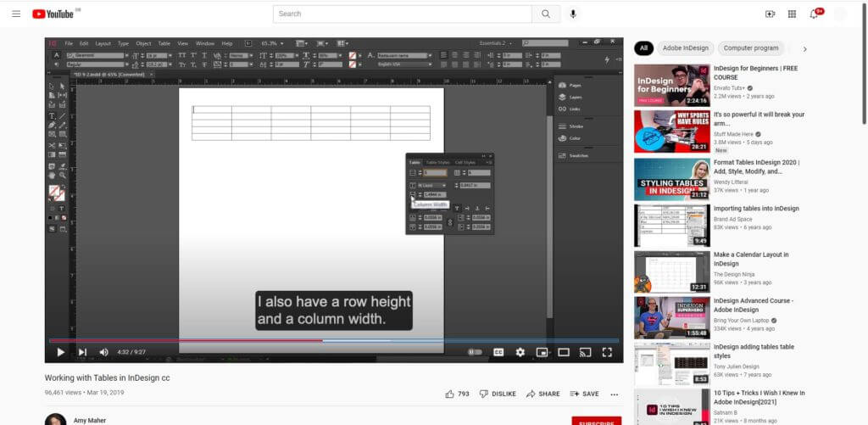Viewport: 868px width, 425px height.
Task: Turn on miniplayer
Action: 542,352
